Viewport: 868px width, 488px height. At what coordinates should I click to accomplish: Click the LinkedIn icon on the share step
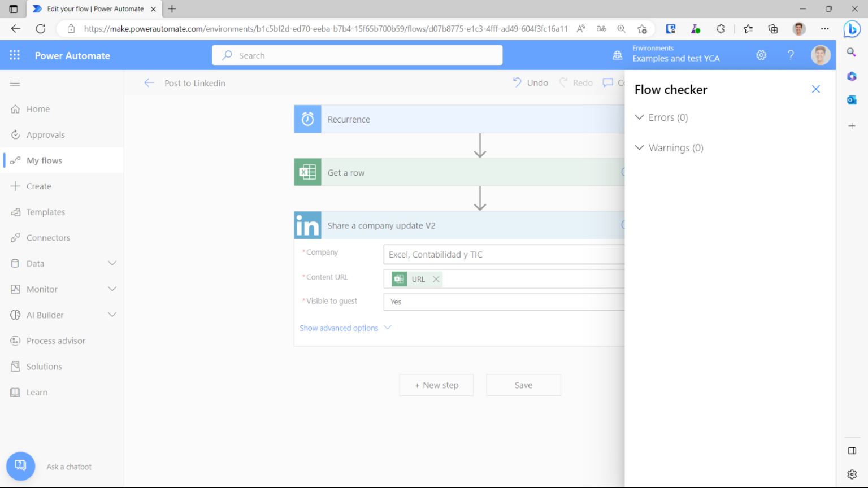[x=308, y=225]
